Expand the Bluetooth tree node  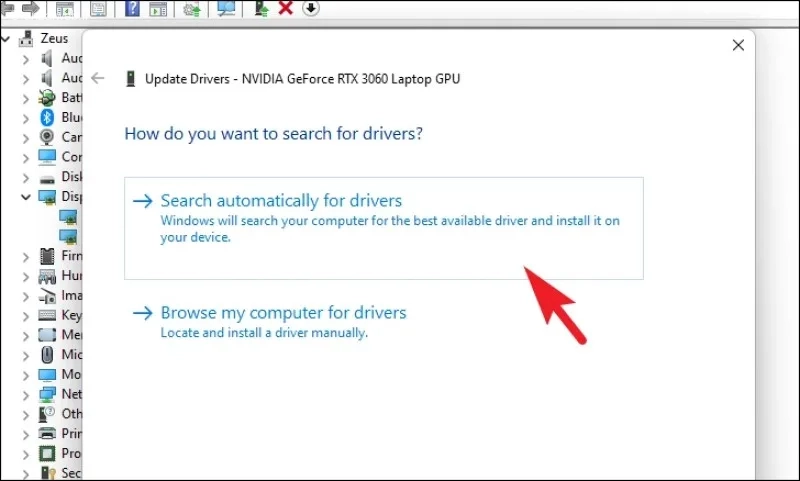(26, 118)
